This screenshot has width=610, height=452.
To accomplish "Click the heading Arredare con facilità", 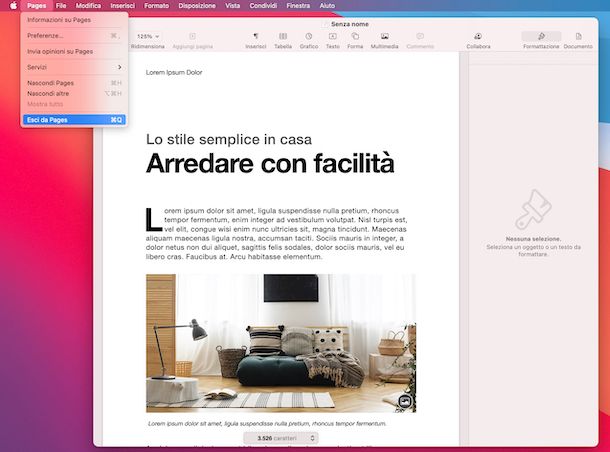I will [270, 163].
